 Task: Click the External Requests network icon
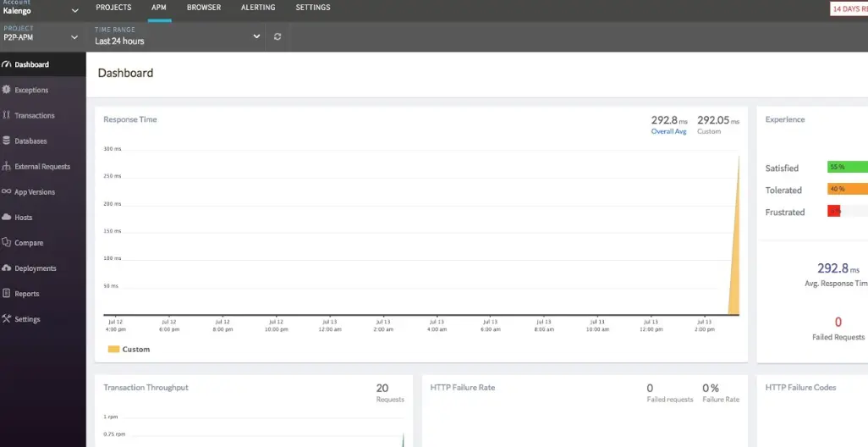(7, 166)
